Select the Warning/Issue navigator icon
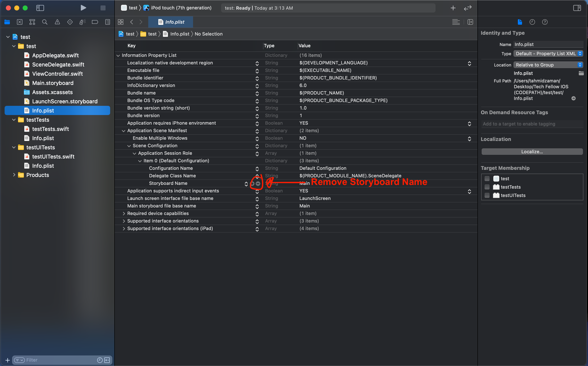588x366 pixels. 57,22
